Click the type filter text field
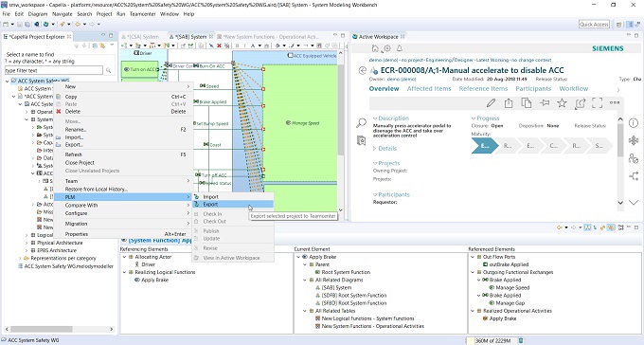 point(53,70)
